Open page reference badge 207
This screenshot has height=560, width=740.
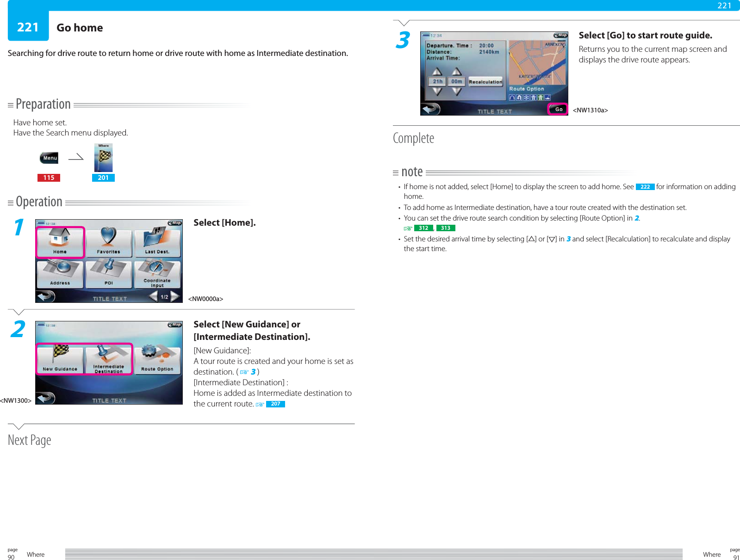275,404
